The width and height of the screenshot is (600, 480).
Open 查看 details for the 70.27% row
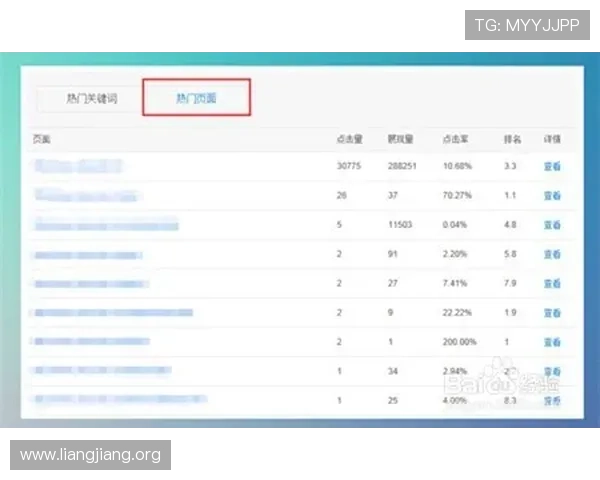point(552,196)
